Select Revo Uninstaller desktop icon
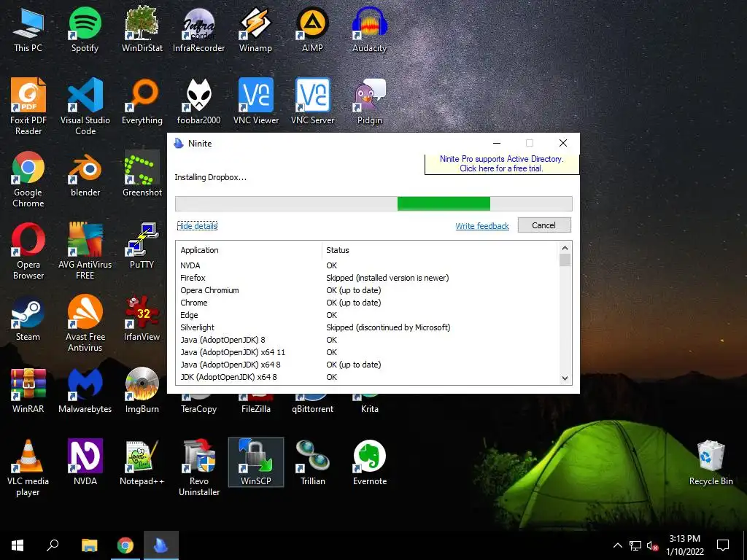The width and height of the screenshot is (747, 560). click(x=198, y=469)
